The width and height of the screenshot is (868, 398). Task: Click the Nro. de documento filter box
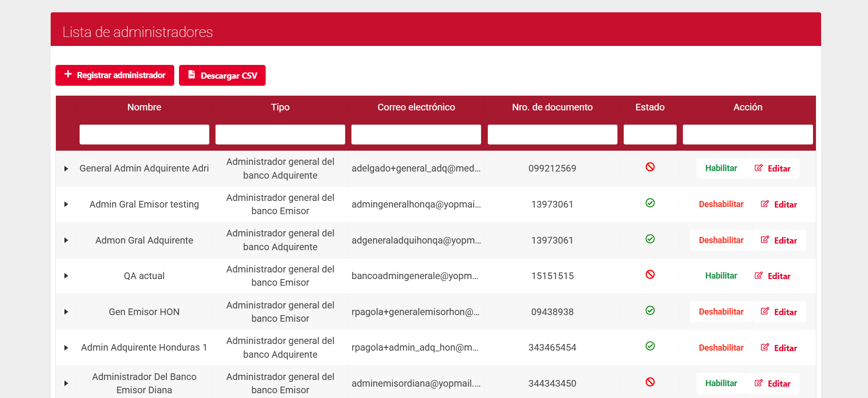point(552,135)
